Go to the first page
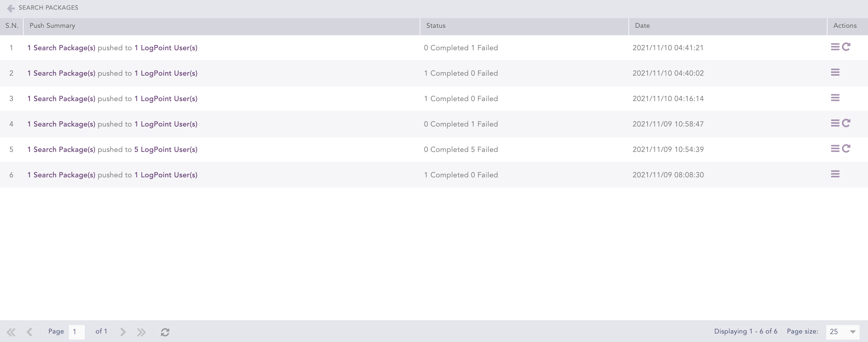Screen dimensions: 868x342 pyautogui.click(x=11, y=332)
